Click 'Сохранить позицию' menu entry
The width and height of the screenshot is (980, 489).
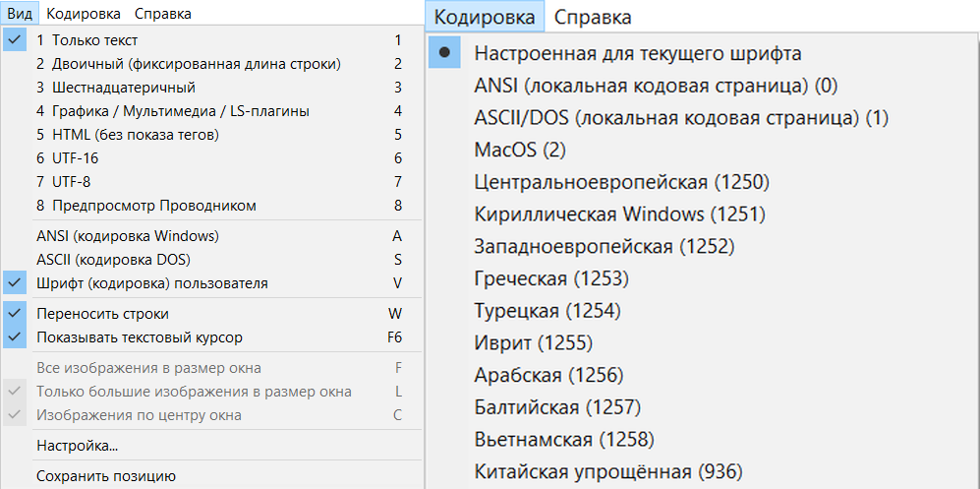point(212,476)
